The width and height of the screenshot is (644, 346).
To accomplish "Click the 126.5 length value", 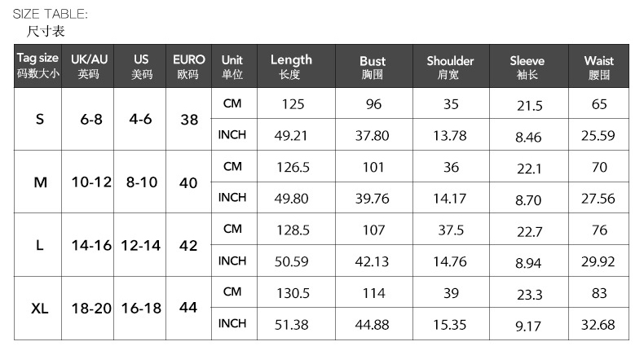I will [x=293, y=168].
